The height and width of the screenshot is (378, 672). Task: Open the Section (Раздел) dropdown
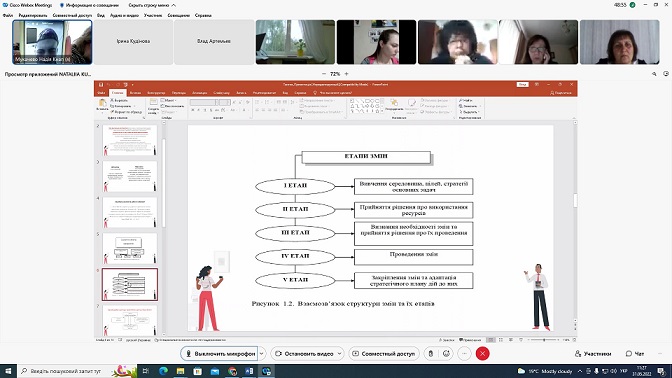[x=169, y=112]
